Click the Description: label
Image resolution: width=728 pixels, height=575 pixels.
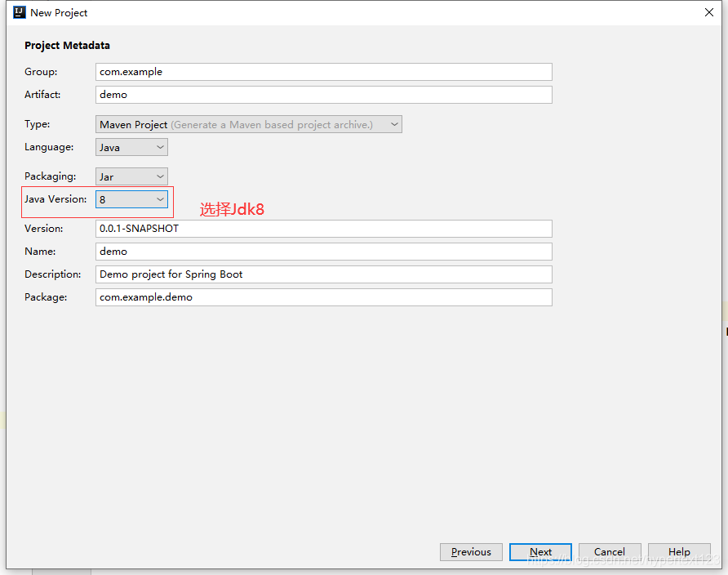point(52,274)
